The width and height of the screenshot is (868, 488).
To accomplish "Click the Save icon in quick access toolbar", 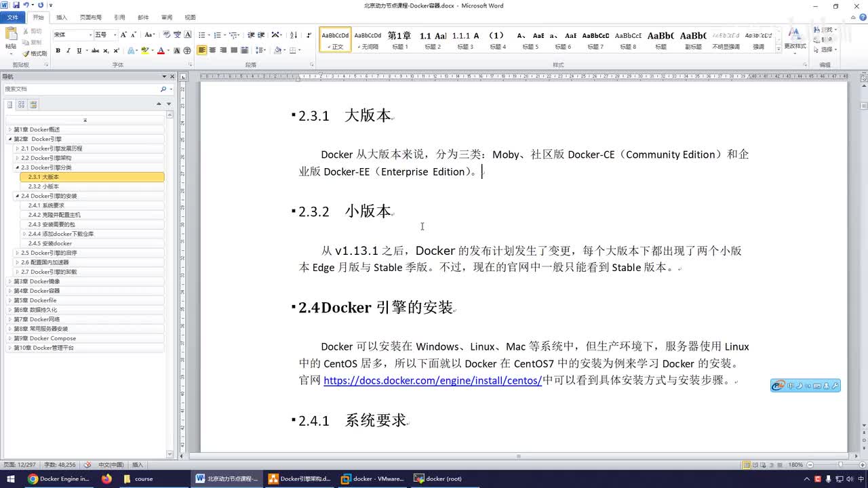I will click(x=16, y=5).
